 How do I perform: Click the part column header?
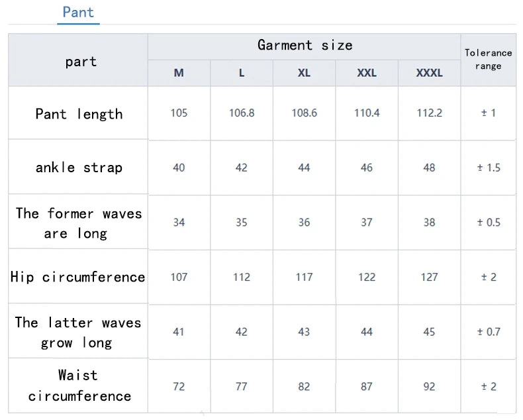(81, 62)
